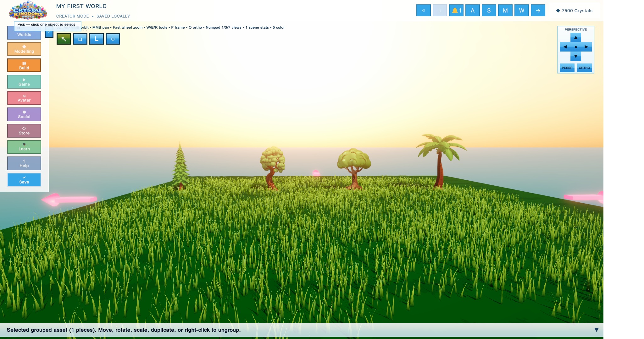Screen dimensions: 644x339
Task: Click the greyed-out redo button
Action: [x=440, y=10]
